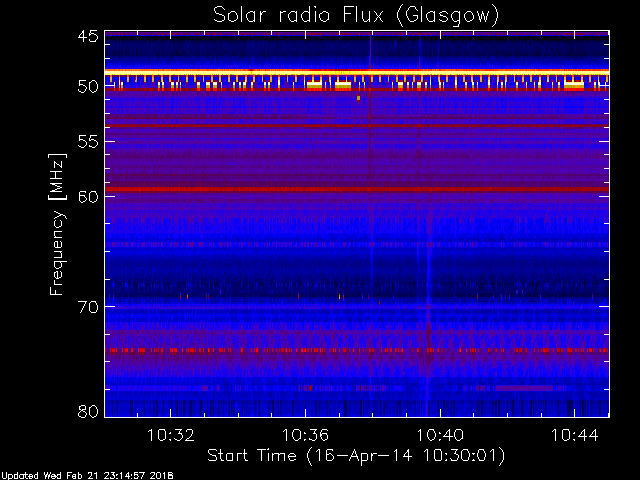Click the 10:32 time tick label
640x480 pixels.
tap(170, 436)
